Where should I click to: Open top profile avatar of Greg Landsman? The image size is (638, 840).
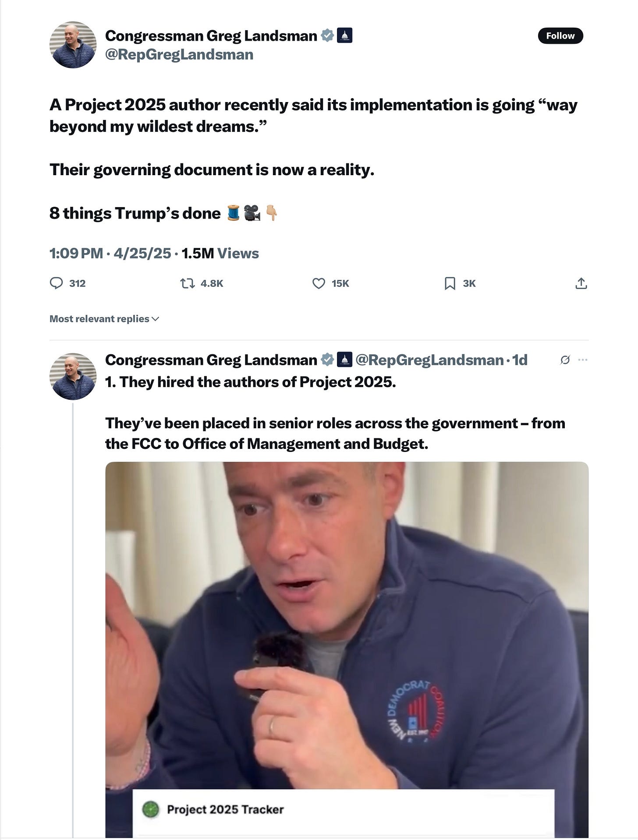pos(73,45)
